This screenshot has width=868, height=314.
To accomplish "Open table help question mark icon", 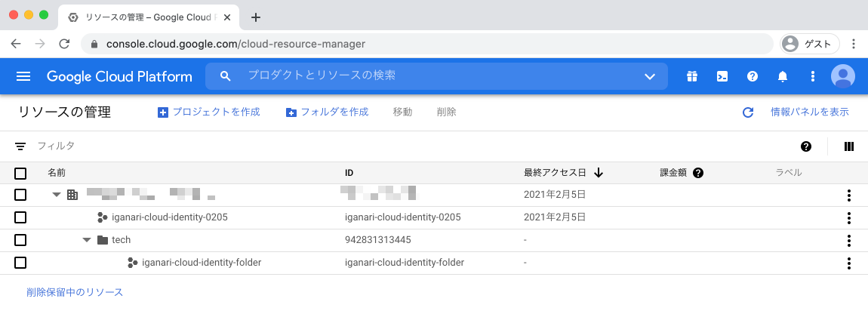I will pyautogui.click(x=806, y=146).
